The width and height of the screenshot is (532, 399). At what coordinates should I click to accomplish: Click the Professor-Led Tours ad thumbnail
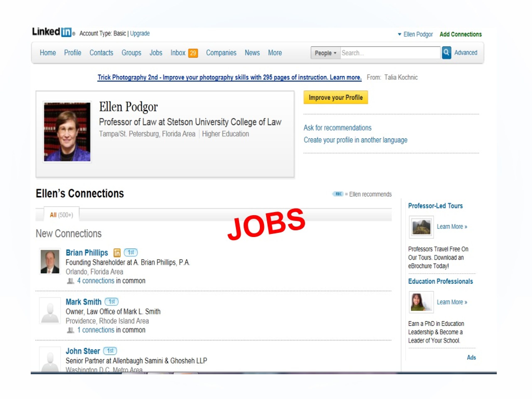pos(421,227)
